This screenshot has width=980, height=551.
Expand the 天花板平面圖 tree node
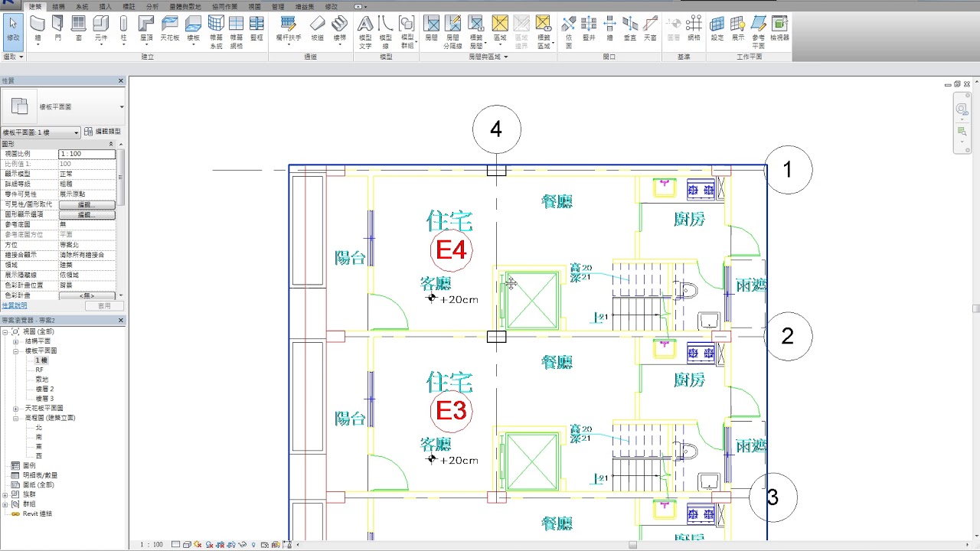point(16,409)
